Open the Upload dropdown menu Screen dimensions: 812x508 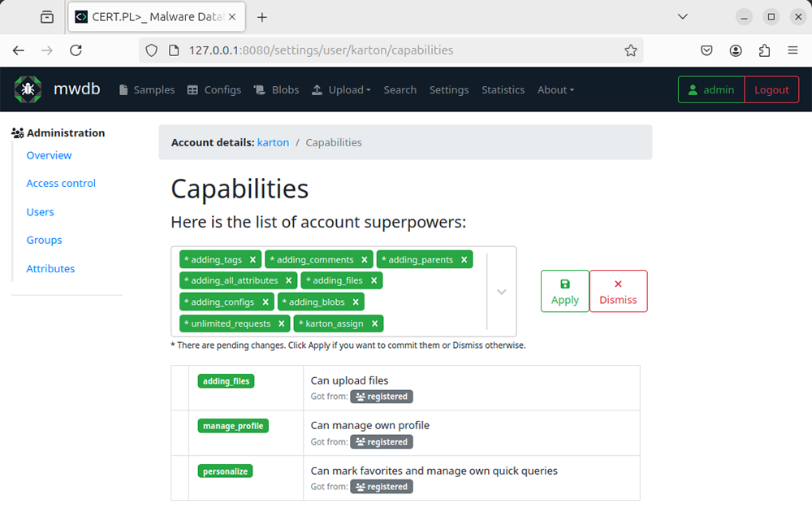[x=341, y=90]
